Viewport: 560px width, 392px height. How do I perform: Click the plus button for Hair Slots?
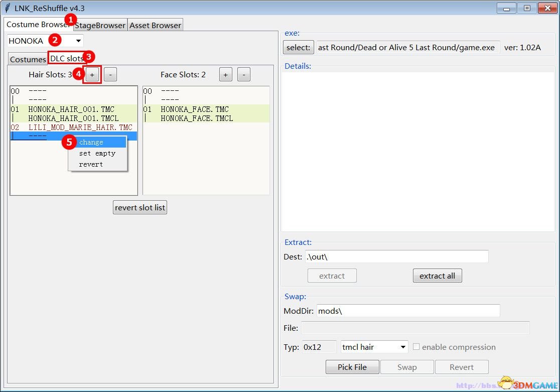[92, 75]
